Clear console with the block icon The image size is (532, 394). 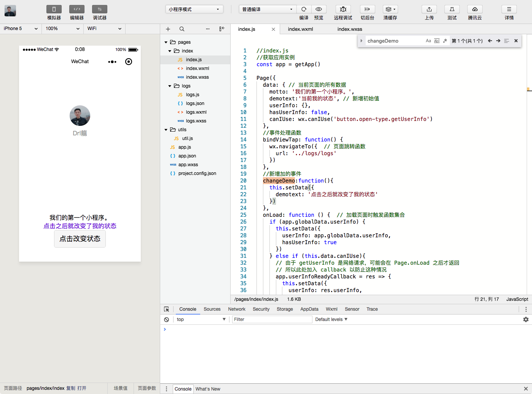pos(167,319)
